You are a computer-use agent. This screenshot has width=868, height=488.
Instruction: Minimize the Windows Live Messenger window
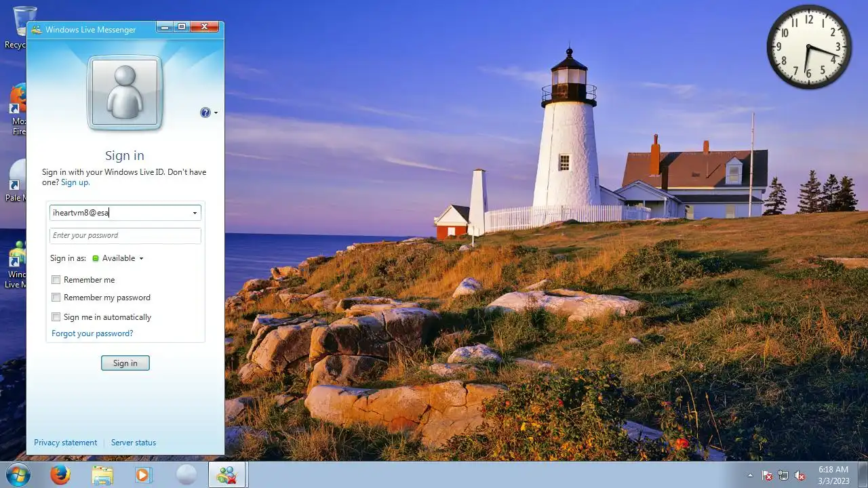click(x=165, y=27)
